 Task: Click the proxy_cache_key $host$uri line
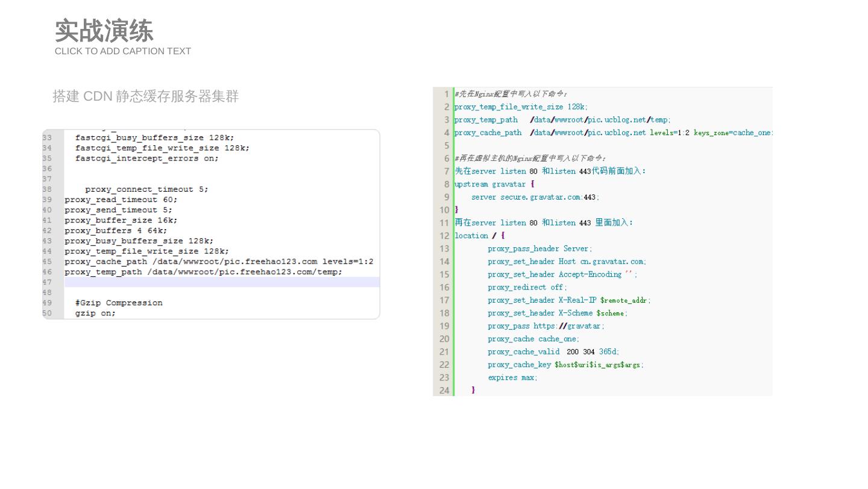coord(565,365)
